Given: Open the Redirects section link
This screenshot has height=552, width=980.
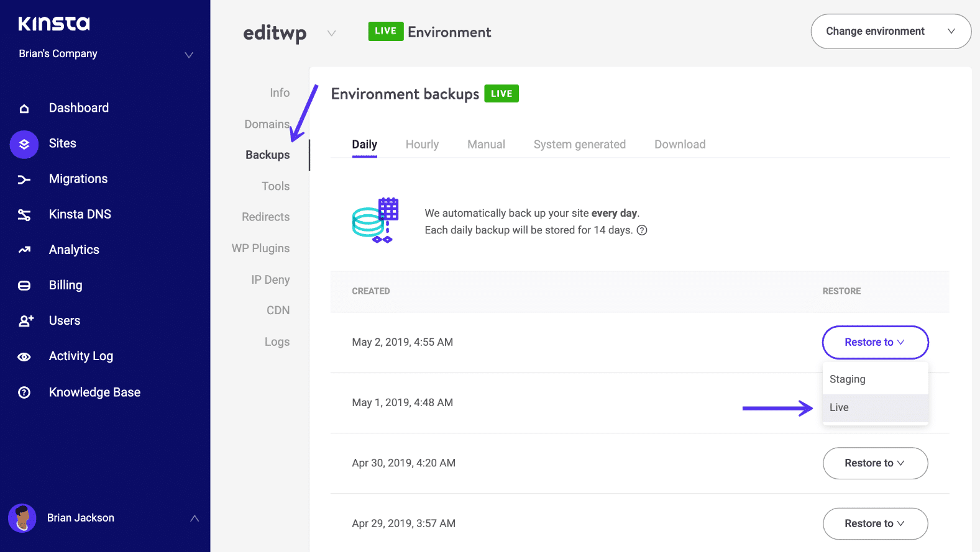Looking at the screenshot, I should tap(265, 217).
